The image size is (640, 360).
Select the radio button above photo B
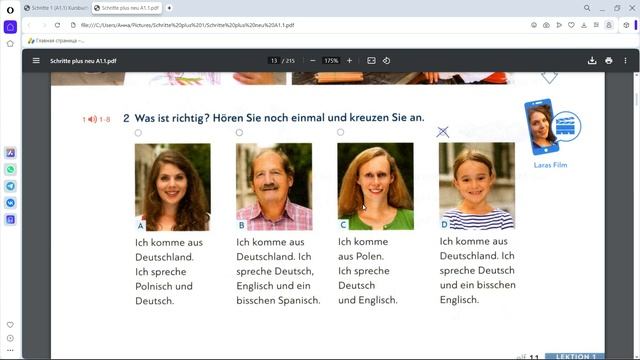point(239,133)
